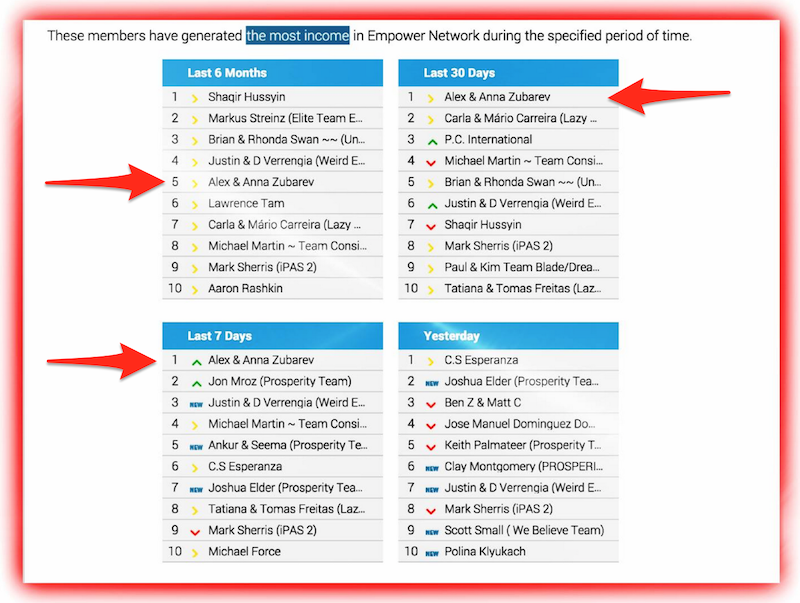Click NEW badge beside Scott Small
Viewport: 800px width, 603px height.
pyautogui.click(x=432, y=532)
